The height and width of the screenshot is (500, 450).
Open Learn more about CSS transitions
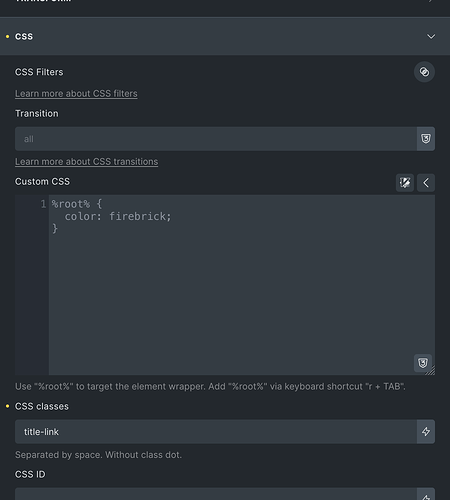click(x=86, y=162)
